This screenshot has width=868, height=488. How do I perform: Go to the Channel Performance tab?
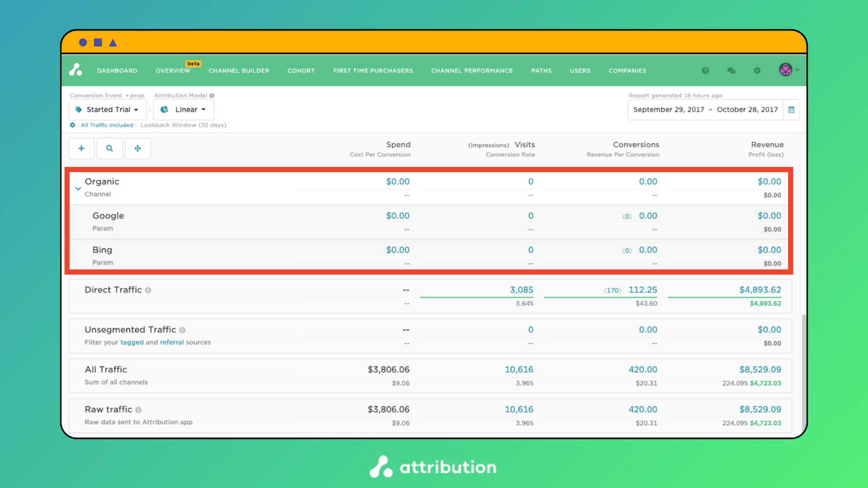click(x=472, y=70)
